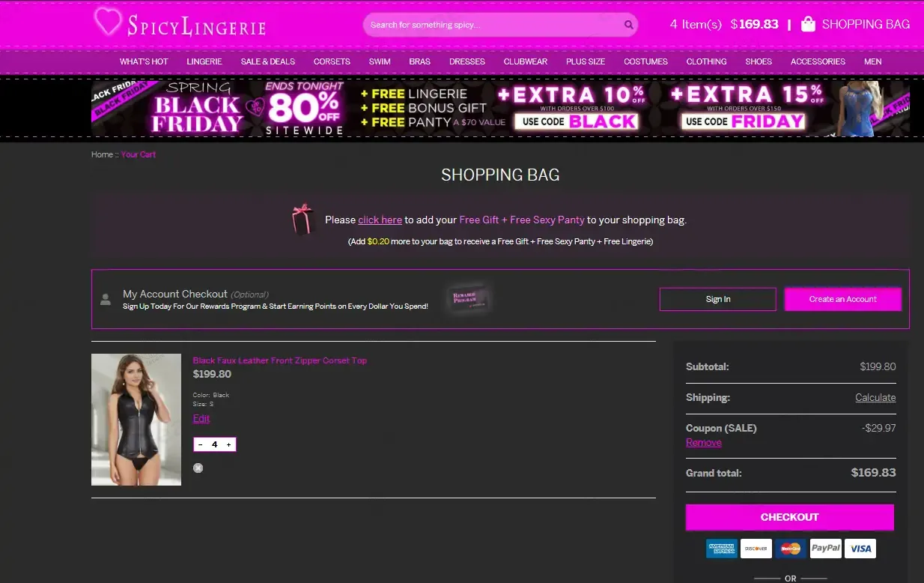The width and height of the screenshot is (924, 583).
Task: Click the Visa payment icon
Action: 860,549
